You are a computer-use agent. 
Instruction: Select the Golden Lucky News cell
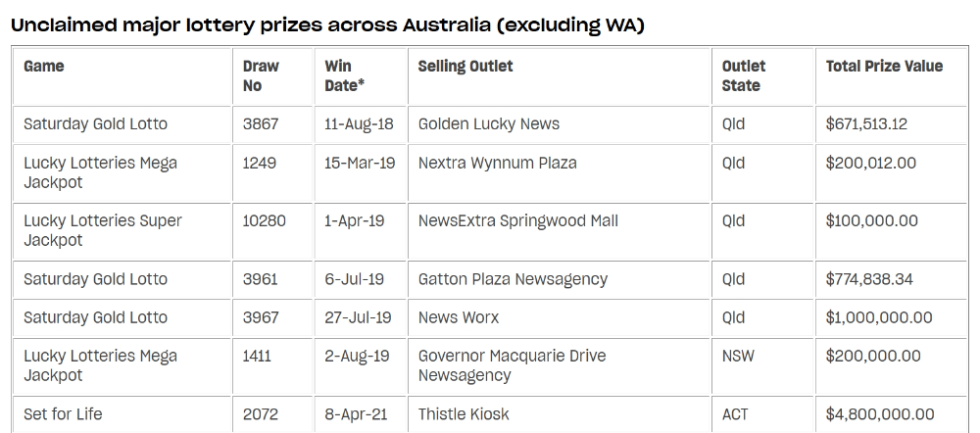click(x=559, y=124)
